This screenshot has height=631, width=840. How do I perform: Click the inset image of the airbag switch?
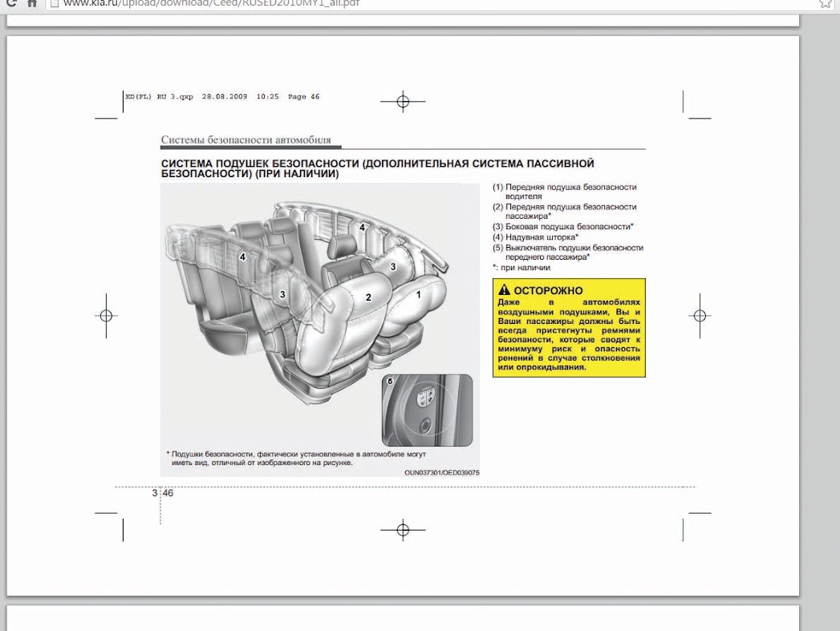pyautogui.click(x=427, y=411)
